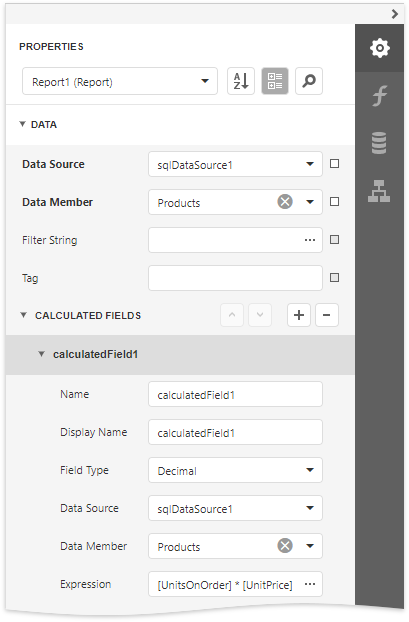
Task: Click the Name field with calculatedField1
Action: tap(235, 394)
